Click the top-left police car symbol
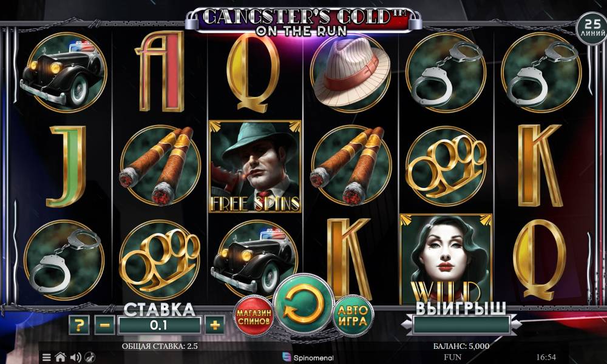The height and width of the screenshot is (364, 607). (x=64, y=72)
